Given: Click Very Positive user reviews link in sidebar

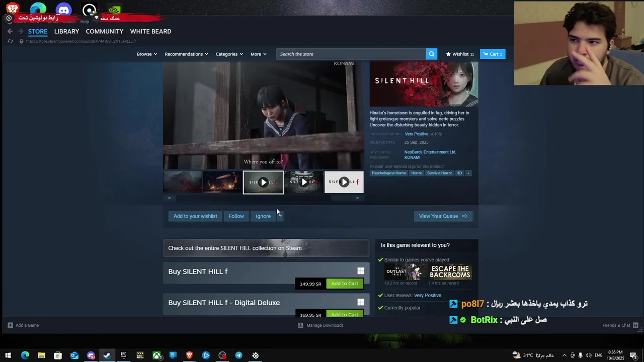Looking at the screenshot, I should 428,296.
